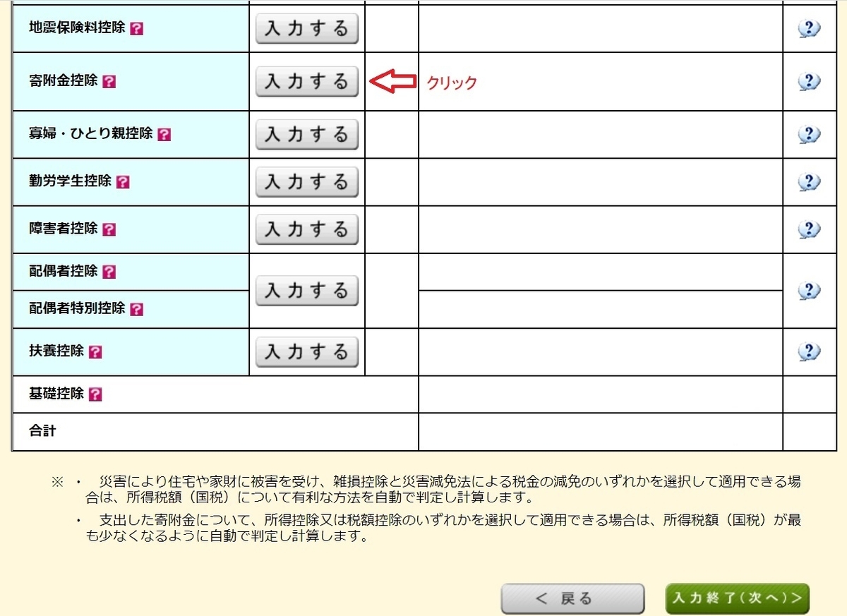Click the blue help bubble beside 勤労学生控除
The height and width of the screenshot is (616, 847).
click(x=809, y=181)
